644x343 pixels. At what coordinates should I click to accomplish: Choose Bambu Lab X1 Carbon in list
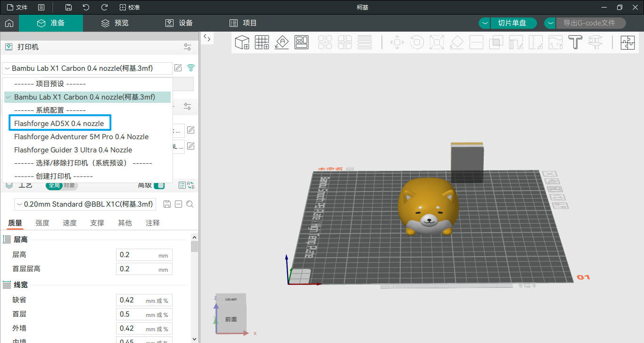[x=87, y=97]
